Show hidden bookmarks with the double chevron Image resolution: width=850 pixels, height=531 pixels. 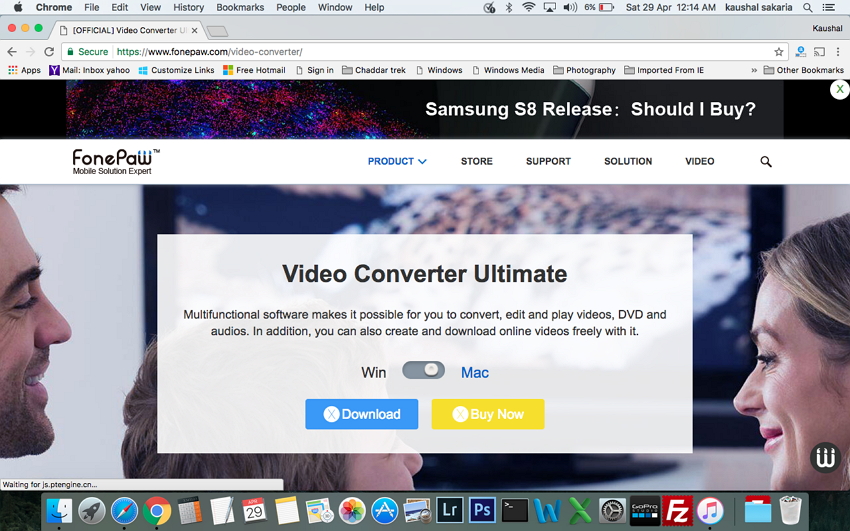(754, 70)
